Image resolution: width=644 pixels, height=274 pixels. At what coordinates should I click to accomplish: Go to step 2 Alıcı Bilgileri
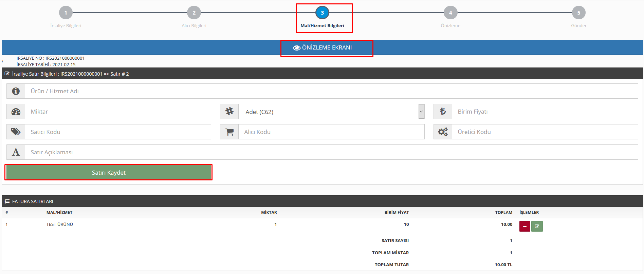pos(194,13)
